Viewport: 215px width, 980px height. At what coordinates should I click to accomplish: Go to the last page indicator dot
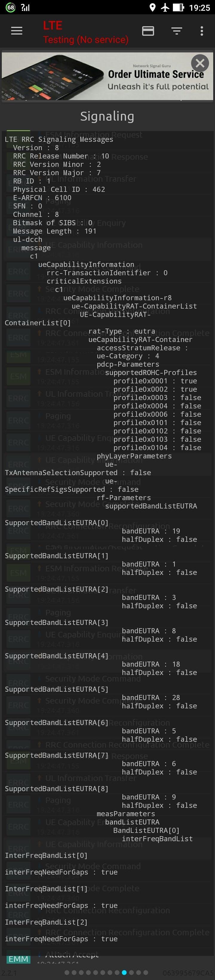pyautogui.click(x=145, y=972)
